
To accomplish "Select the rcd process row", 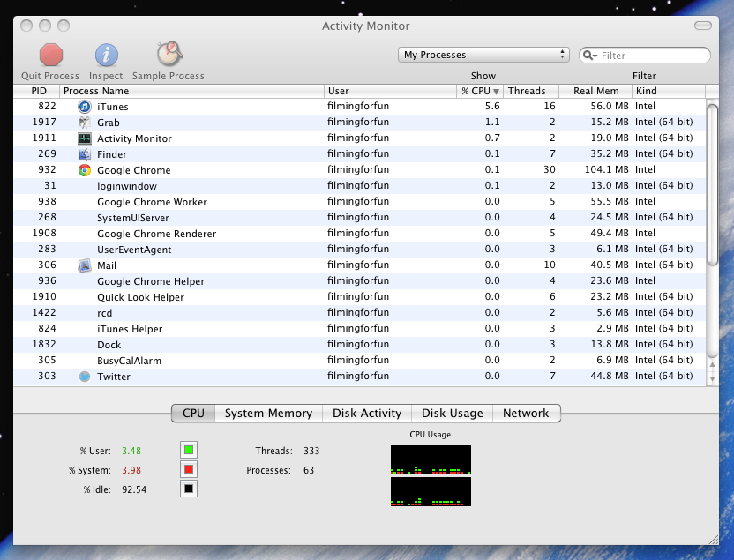I will pyautogui.click(x=360, y=313).
